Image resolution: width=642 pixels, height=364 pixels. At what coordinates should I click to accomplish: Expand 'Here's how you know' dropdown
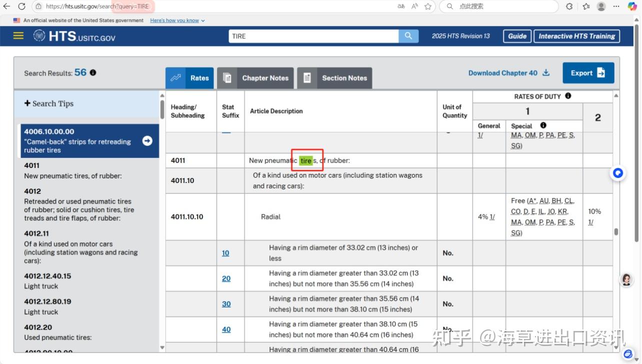click(x=177, y=20)
